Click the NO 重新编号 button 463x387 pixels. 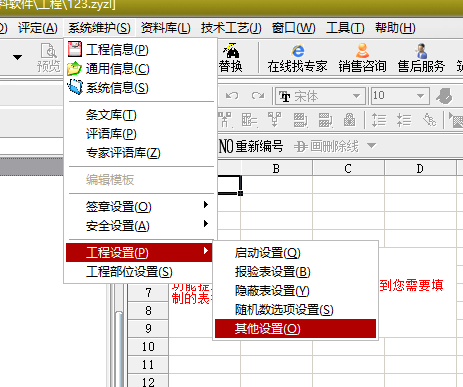(x=251, y=146)
